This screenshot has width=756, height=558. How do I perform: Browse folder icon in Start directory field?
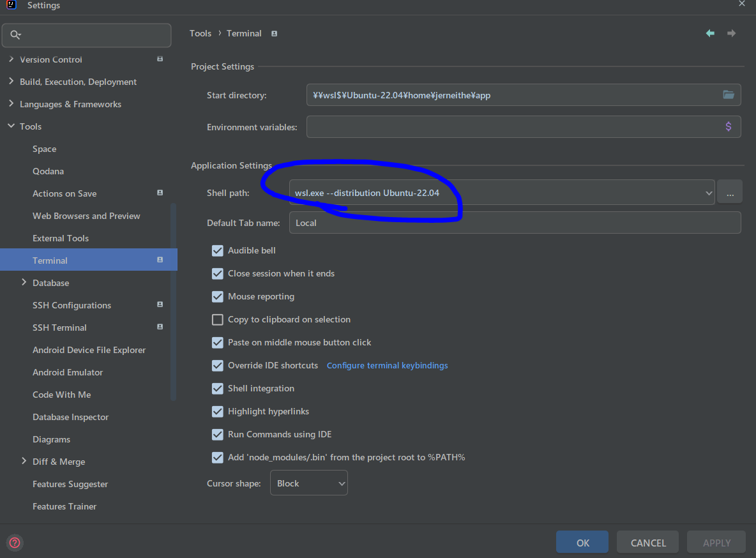729,94
